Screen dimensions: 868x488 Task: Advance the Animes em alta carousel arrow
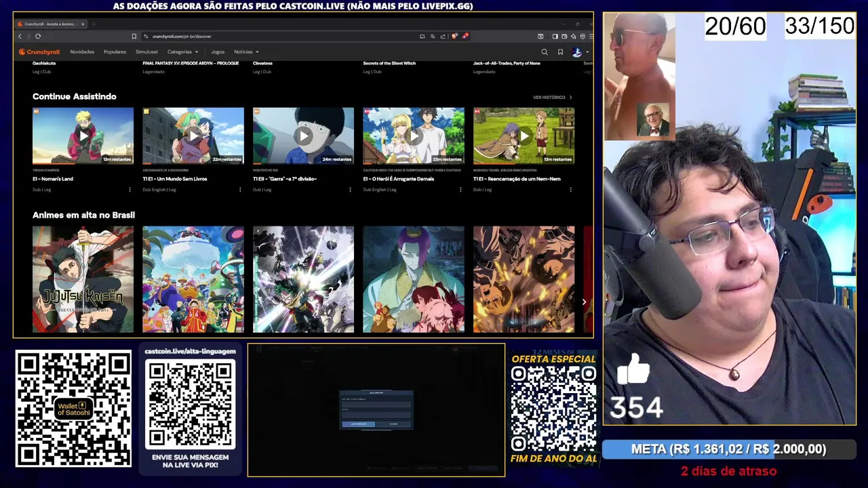pyautogui.click(x=584, y=302)
